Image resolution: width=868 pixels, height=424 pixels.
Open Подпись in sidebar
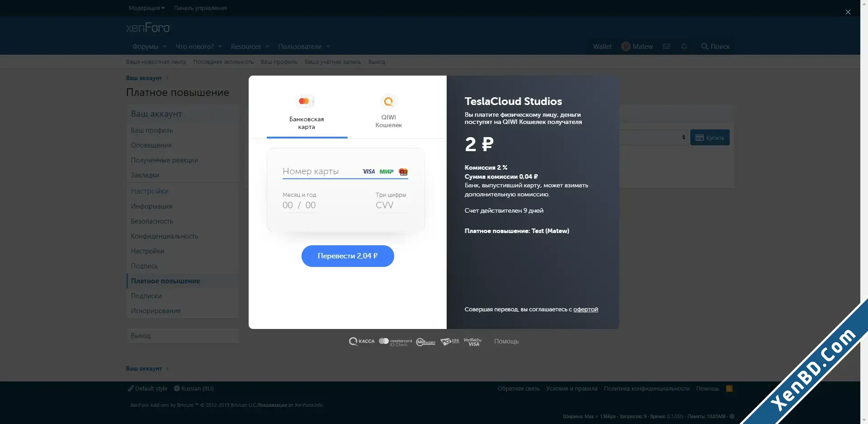pos(183,266)
